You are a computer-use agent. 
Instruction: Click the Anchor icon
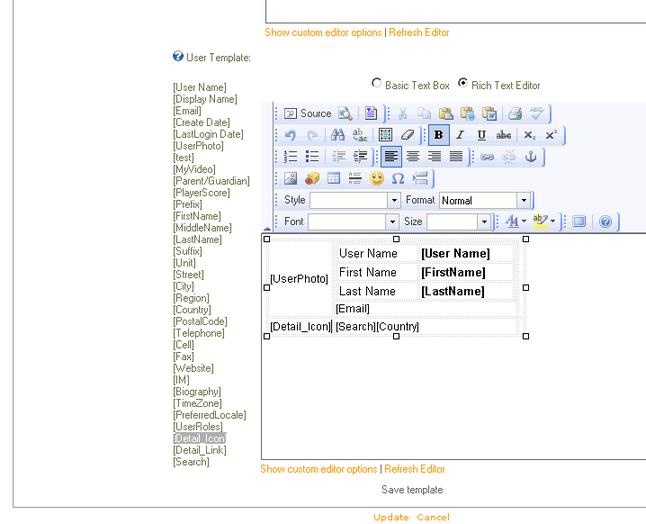point(531,157)
